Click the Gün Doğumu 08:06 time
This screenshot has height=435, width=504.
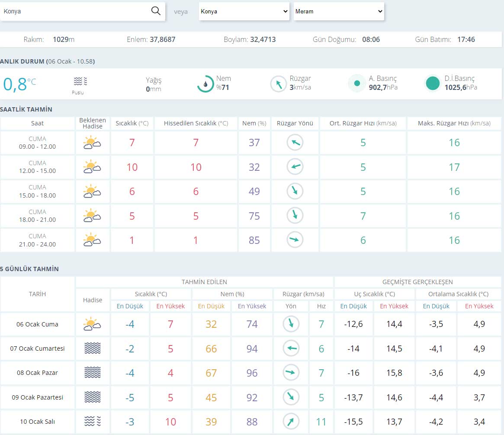[371, 39]
